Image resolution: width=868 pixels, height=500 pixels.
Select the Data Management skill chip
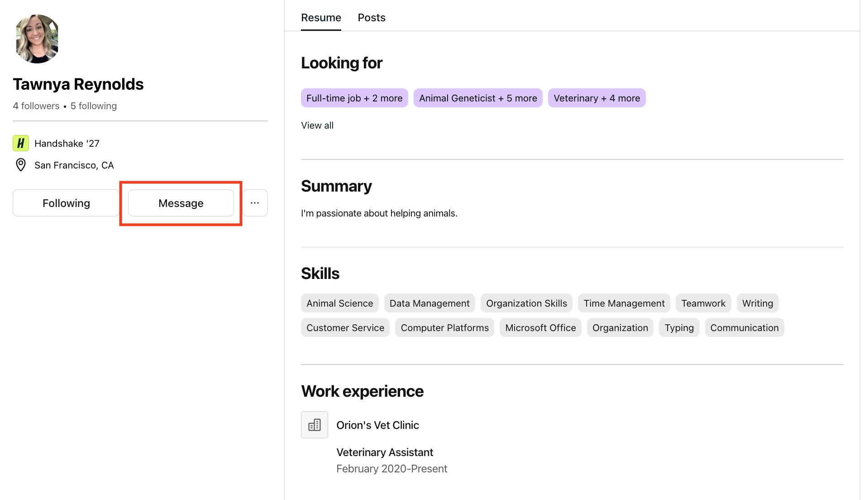click(x=429, y=303)
